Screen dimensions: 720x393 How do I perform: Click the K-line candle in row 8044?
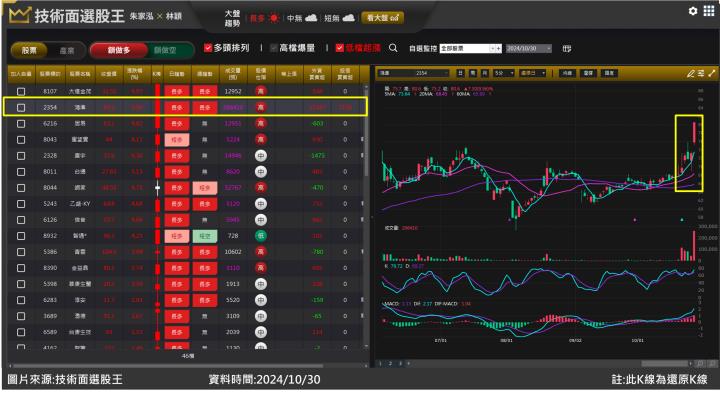click(x=158, y=187)
